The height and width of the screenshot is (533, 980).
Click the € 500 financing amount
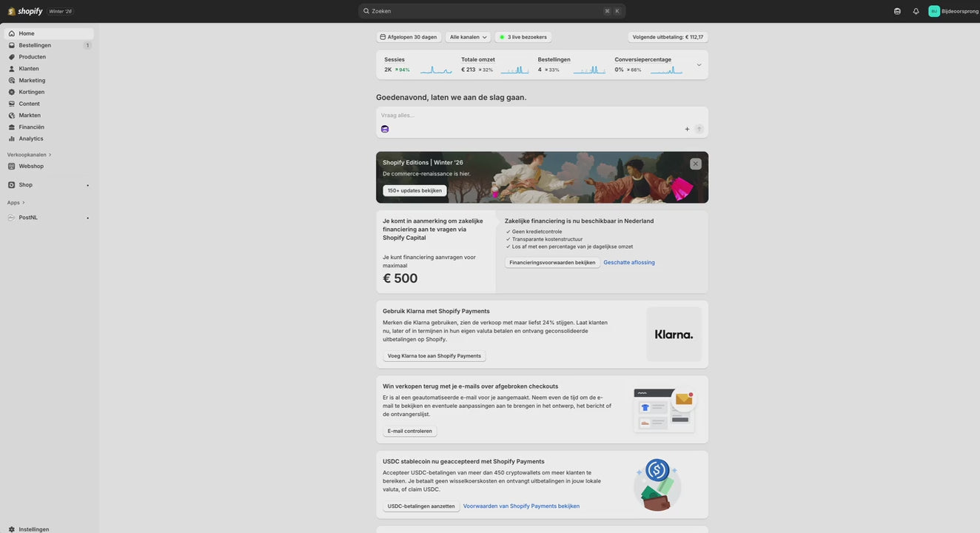[x=400, y=278]
